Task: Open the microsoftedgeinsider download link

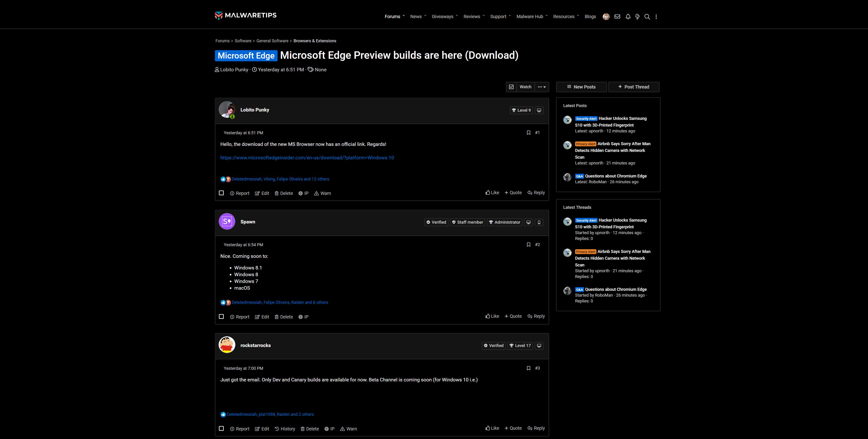Action: coord(307,157)
